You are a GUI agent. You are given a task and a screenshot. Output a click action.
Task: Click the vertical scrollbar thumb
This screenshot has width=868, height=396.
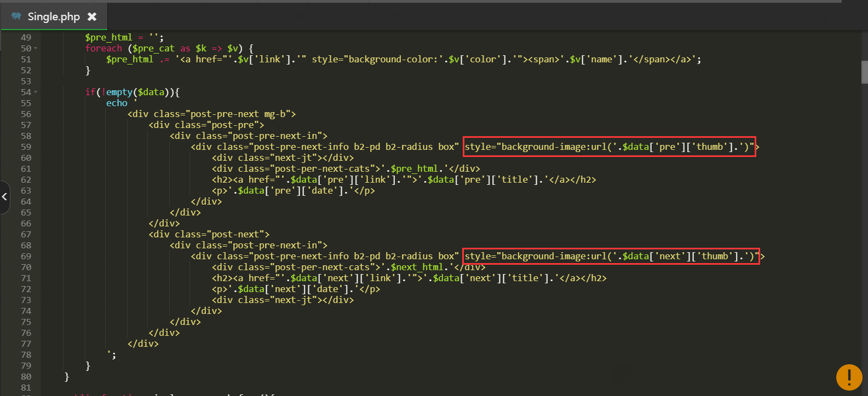864,72
